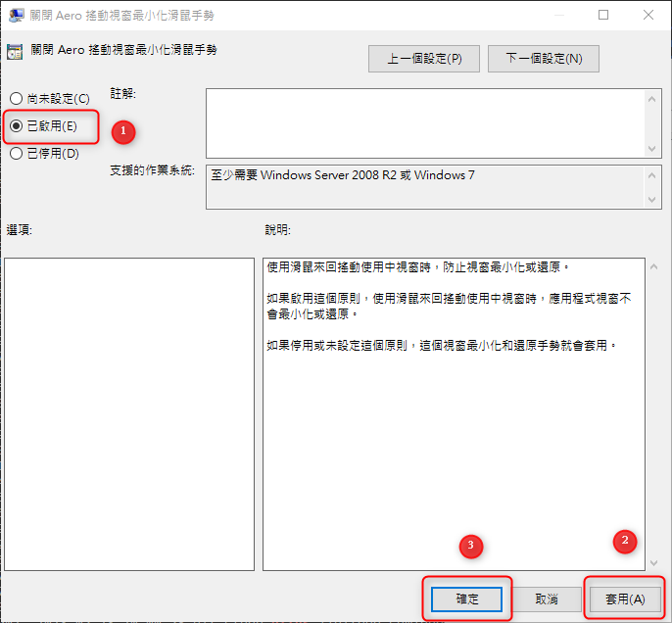Click the 選項: label
672x623 pixels.
tap(20, 230)
